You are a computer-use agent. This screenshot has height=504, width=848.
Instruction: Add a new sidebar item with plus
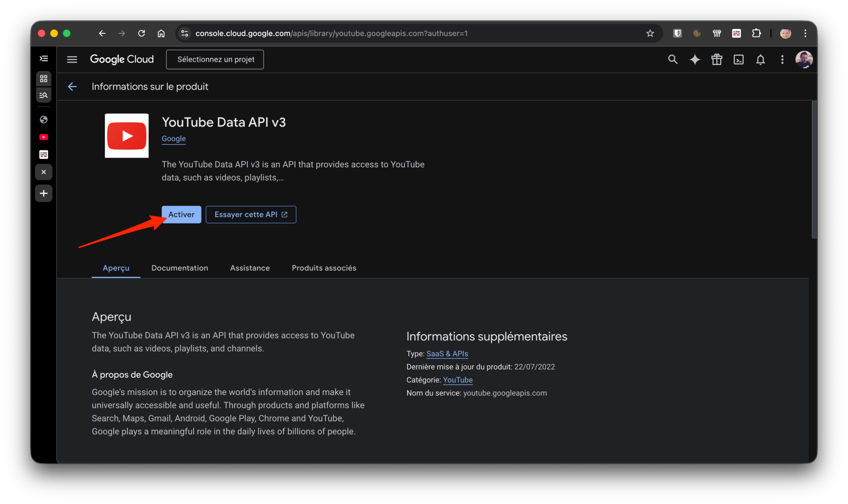44,193
